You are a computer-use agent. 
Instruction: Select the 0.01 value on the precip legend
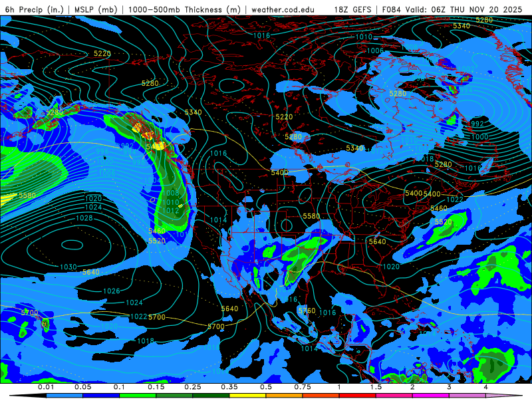coord(46,387)
